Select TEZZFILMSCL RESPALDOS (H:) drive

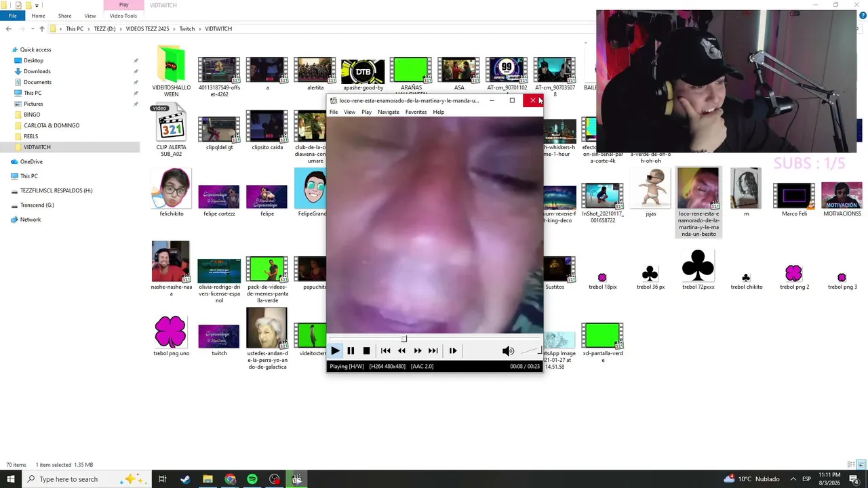point(56,190)
